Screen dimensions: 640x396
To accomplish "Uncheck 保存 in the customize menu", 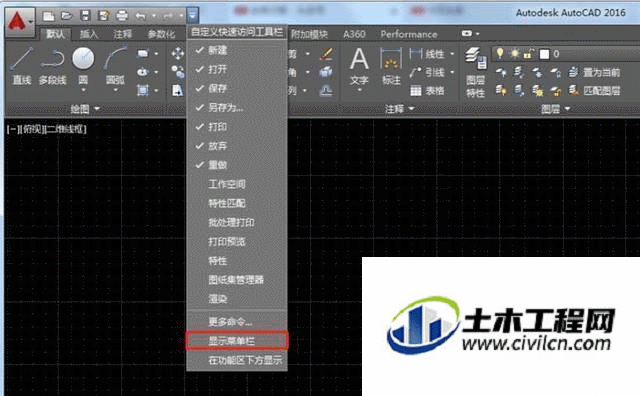I will click(x=237, y=88).
